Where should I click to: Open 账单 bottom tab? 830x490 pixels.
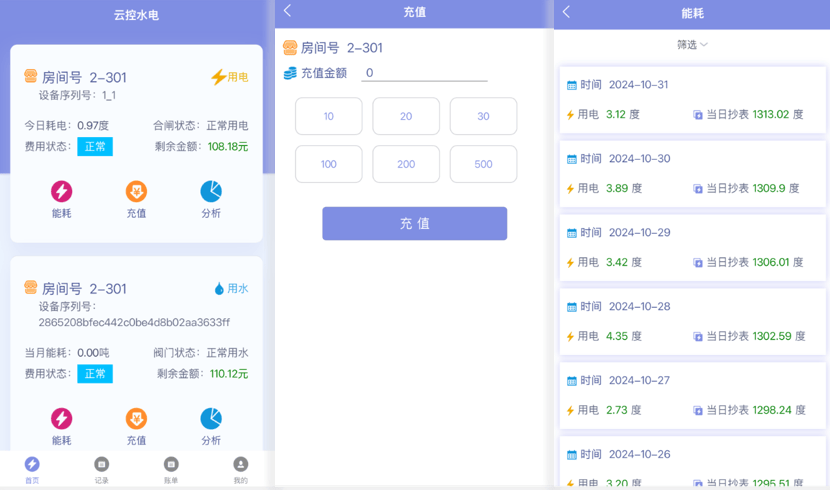(x=171, y=469)
